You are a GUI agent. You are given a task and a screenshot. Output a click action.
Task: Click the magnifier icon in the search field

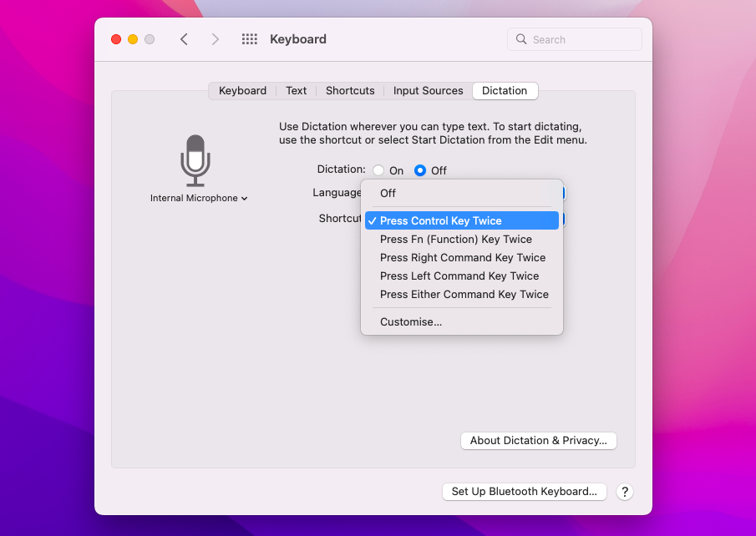(x=520, y=38)
